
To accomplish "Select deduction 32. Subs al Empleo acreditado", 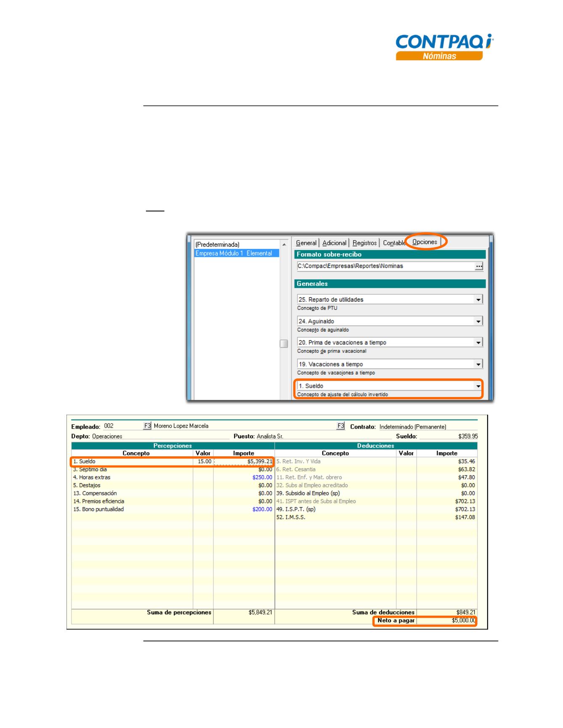I will (376, 485).
